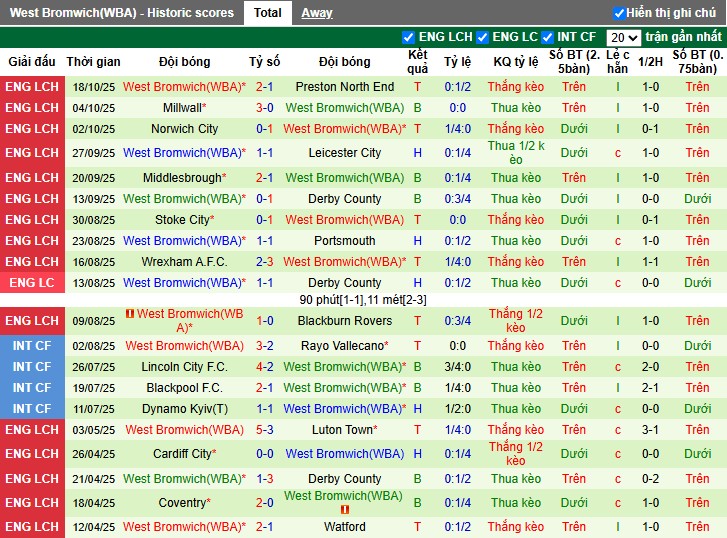This screenshot has height=538, width=727.
Task: Click the 3-2 score versus Rayo Vallecano
Action: [x=264, y=346]
